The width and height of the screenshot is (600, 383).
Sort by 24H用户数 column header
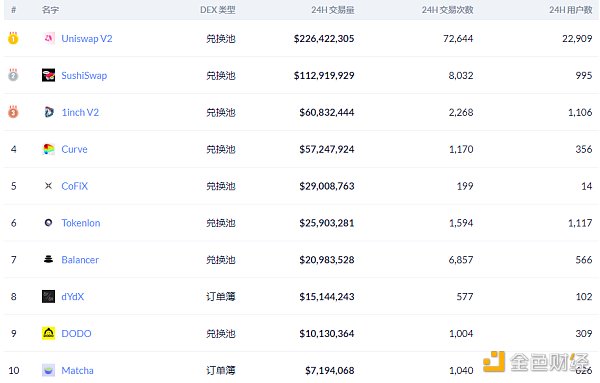tap(571, 10)
